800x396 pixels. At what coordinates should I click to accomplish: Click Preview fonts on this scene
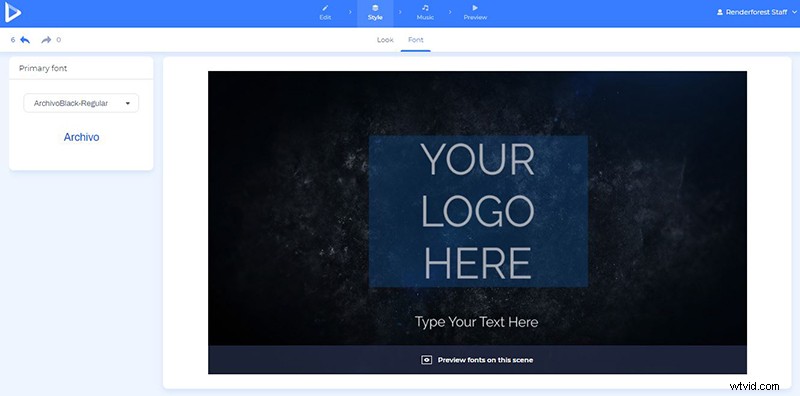tap(477, 360)
